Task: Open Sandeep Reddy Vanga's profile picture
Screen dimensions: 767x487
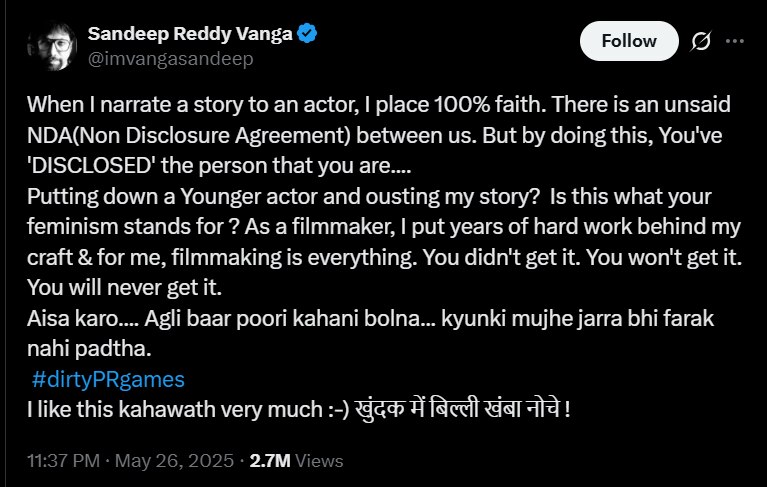Action: pyautogui.click(x=50, y=45)
